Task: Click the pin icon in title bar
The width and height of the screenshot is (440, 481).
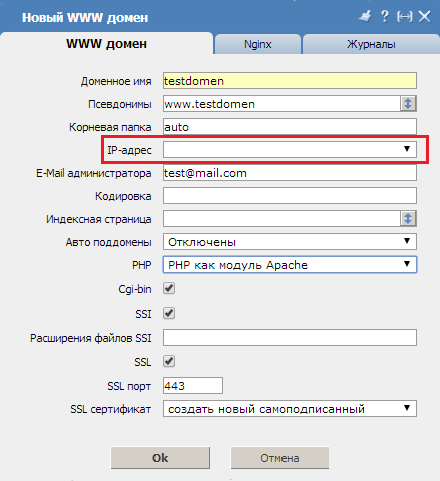Action: click(x=365, y=16)
